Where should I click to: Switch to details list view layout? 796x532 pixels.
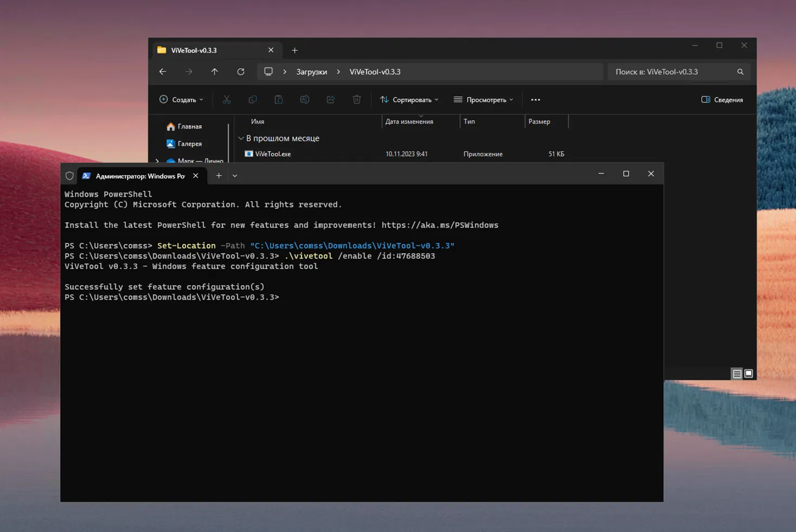pos(737,374)
